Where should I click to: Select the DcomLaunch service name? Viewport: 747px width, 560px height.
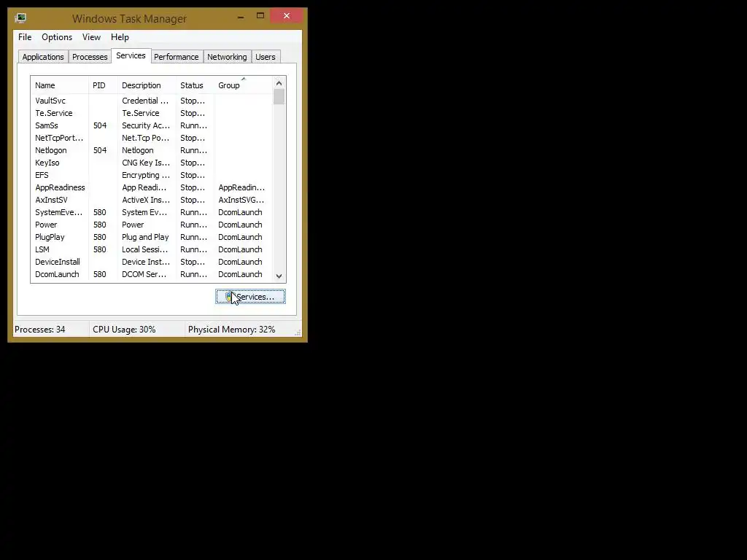click(x=57, y=274)
